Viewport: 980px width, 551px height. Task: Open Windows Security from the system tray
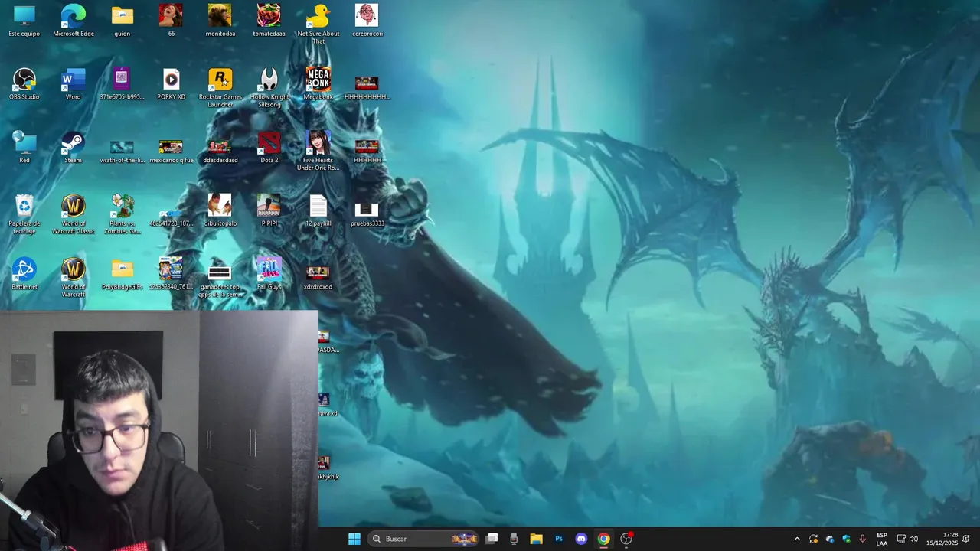point(846,539)
